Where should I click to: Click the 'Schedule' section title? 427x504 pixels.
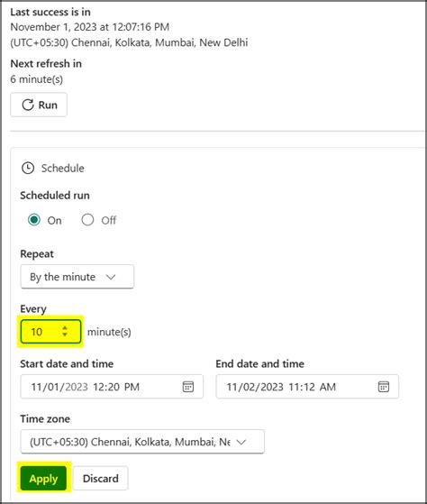63,168
